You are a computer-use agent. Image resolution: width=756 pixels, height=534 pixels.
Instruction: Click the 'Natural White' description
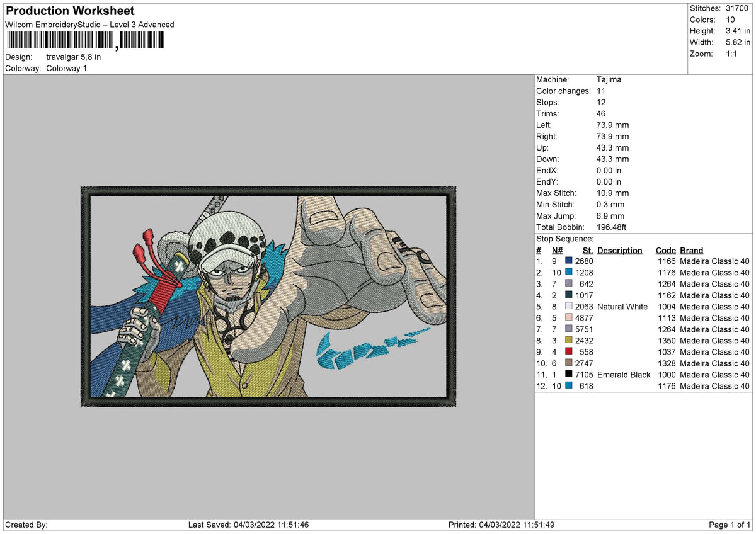coord(622,307)
